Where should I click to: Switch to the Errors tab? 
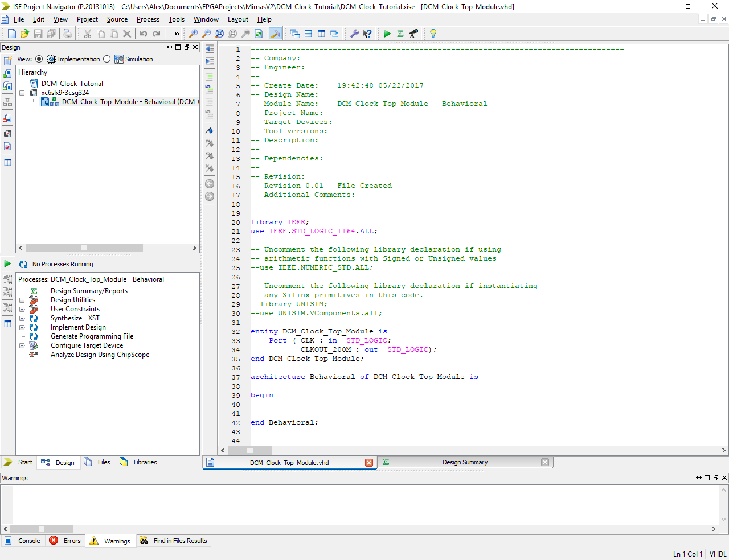point(65,541)
